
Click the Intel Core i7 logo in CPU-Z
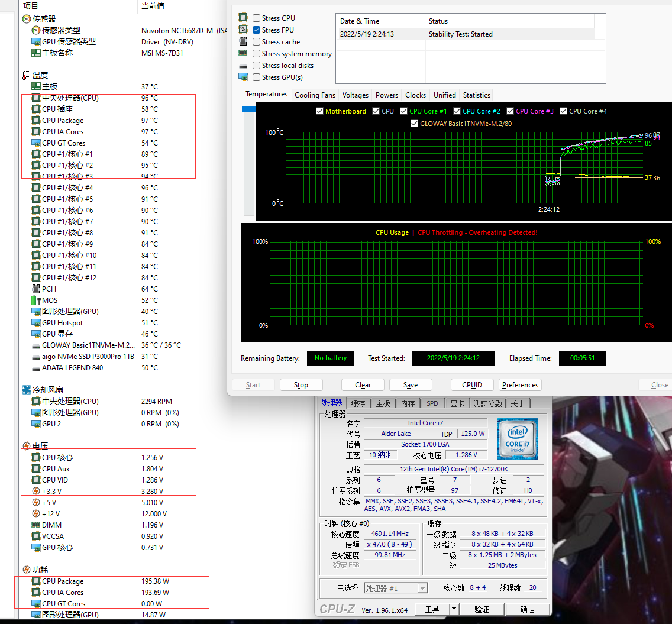pos(517,439)
